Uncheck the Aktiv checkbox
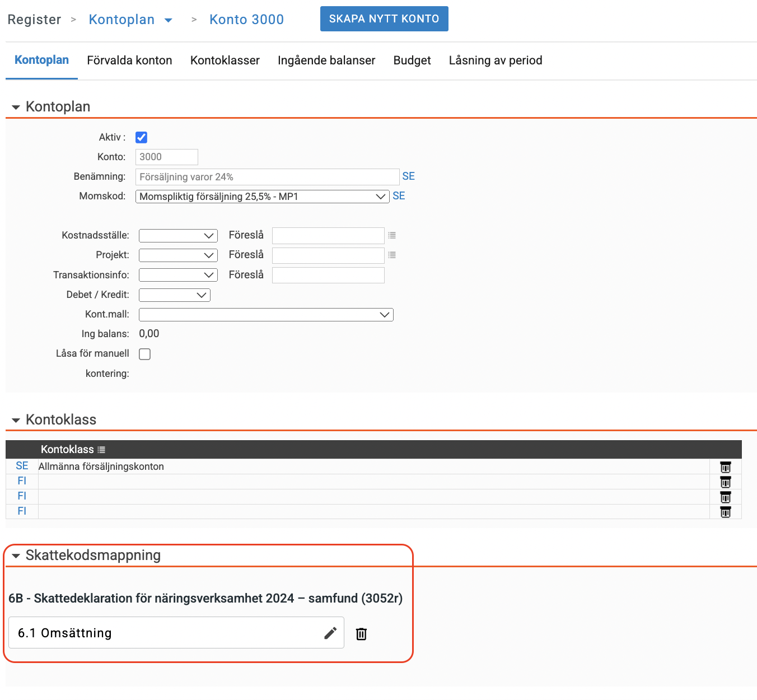757x700 pixels. click(x=142, y=137)
